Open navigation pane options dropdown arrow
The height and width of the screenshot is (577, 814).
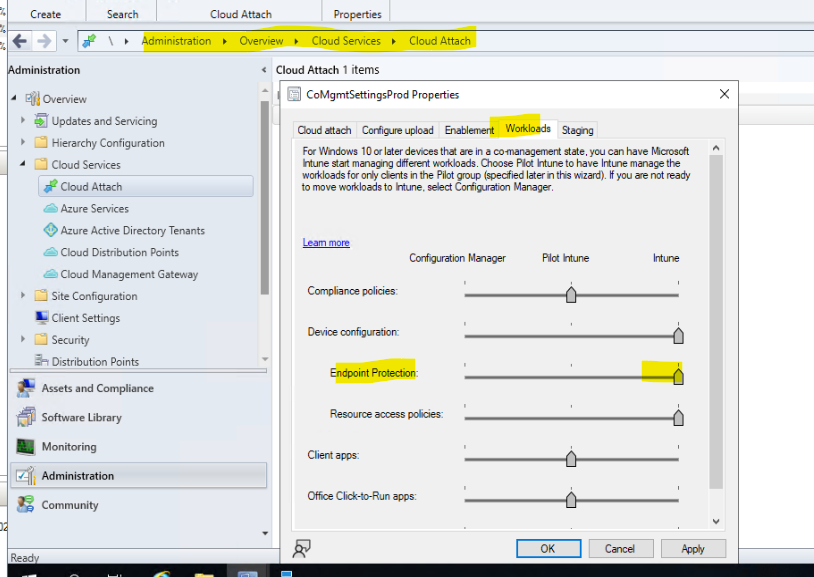(x=265, y=533)
